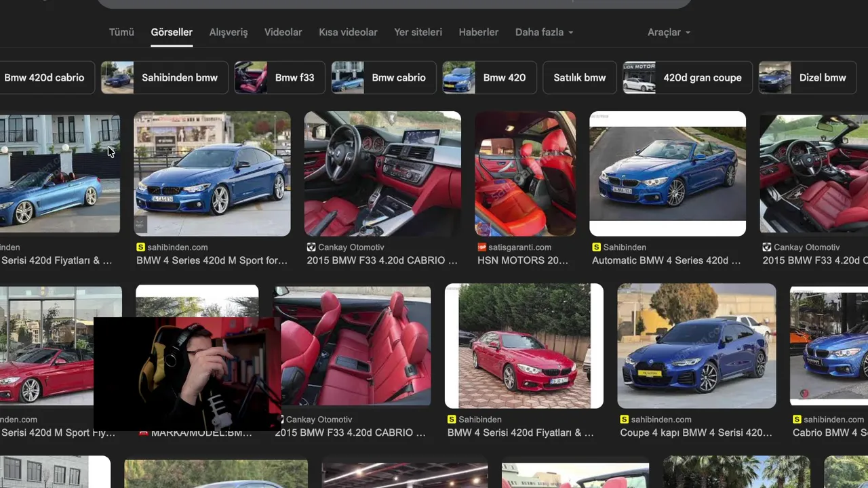Image resolution: width=868 pixels, height=488 pixels.
Task: Click the Bmw cabrio chip thumbnail
Action: [x=348, y=77]
